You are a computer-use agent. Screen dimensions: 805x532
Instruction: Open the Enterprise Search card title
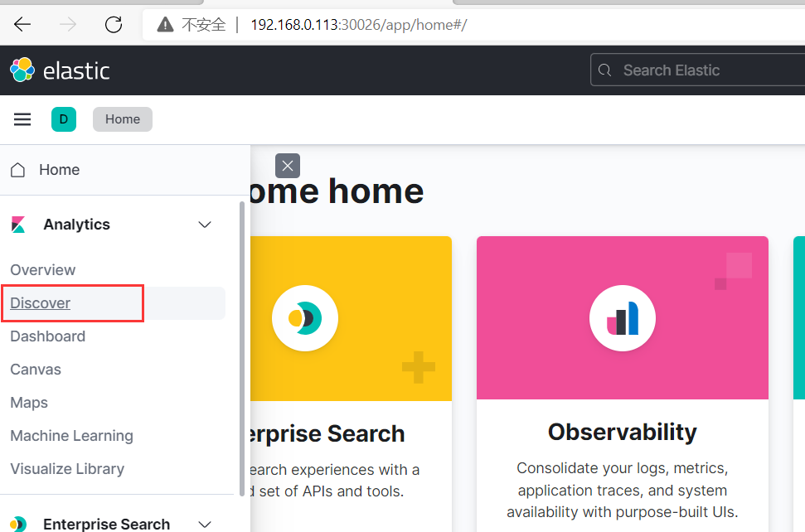click(x=326, y=434)
